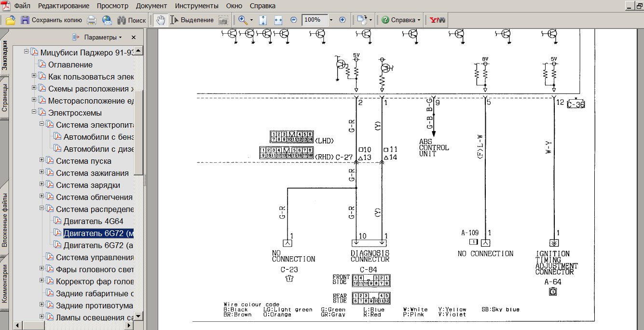Click the zoom percentage input field
Viewport: 644px width, 330px height.
(314, 20)
